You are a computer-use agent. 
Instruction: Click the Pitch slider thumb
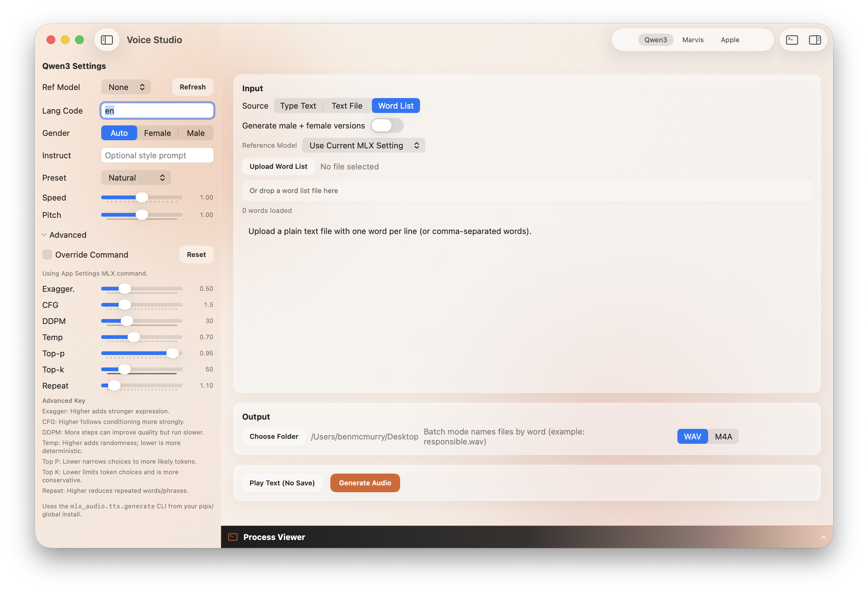(x=142, y=215)
